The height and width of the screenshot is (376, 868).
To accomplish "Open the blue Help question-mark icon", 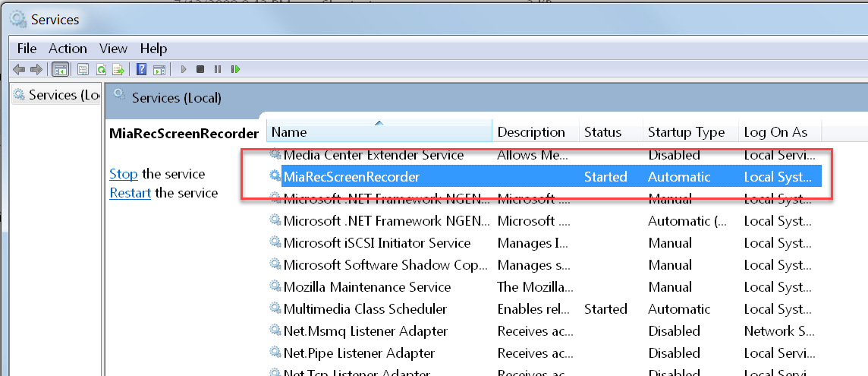I will 141,69.
